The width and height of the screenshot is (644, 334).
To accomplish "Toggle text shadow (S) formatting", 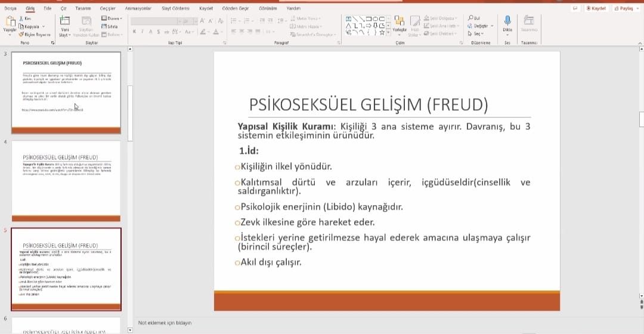I will pyautogui.click(x=159, y=32).
